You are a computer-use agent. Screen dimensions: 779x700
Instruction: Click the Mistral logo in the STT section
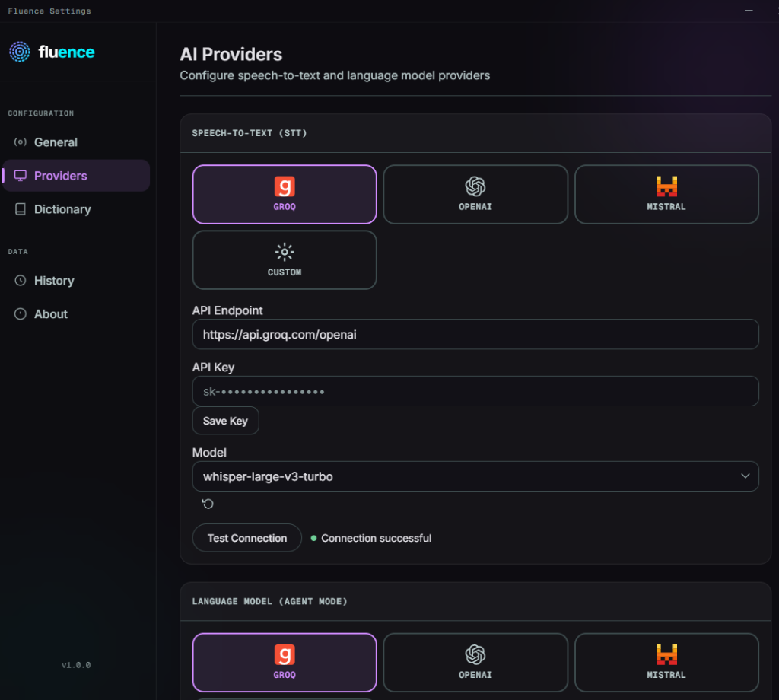666,187
